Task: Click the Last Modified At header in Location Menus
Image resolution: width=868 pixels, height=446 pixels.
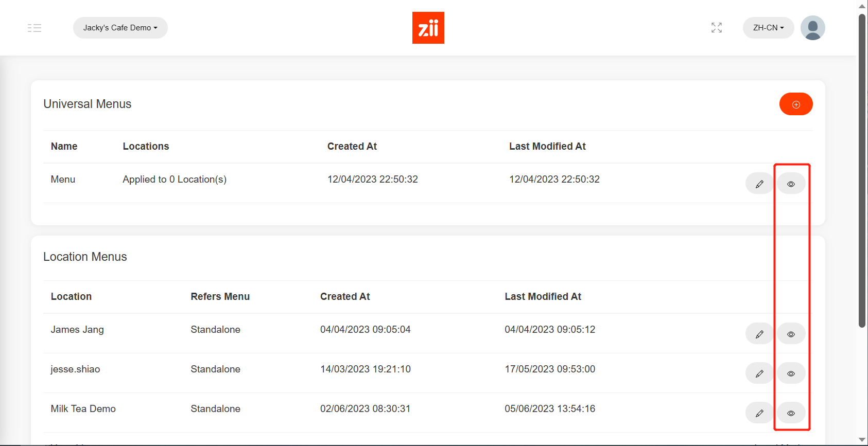Action: (543, 297)
